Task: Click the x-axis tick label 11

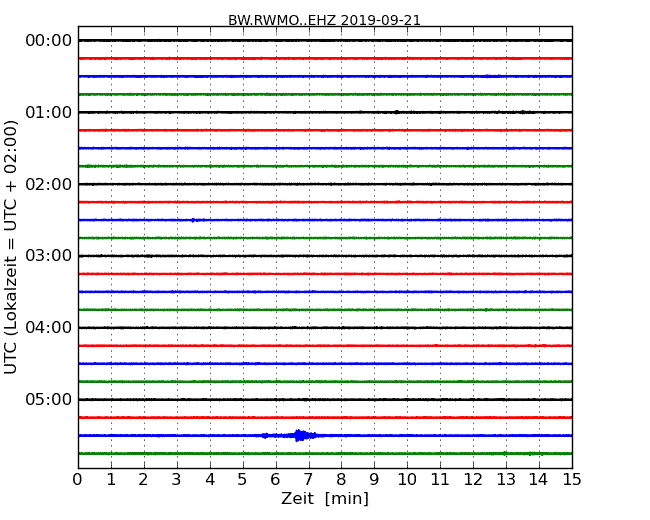Action: pyautogui.click(x=440, y=480)
